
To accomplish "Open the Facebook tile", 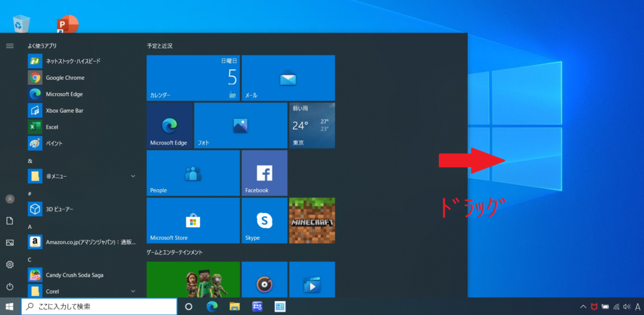I will pos(265,173).
